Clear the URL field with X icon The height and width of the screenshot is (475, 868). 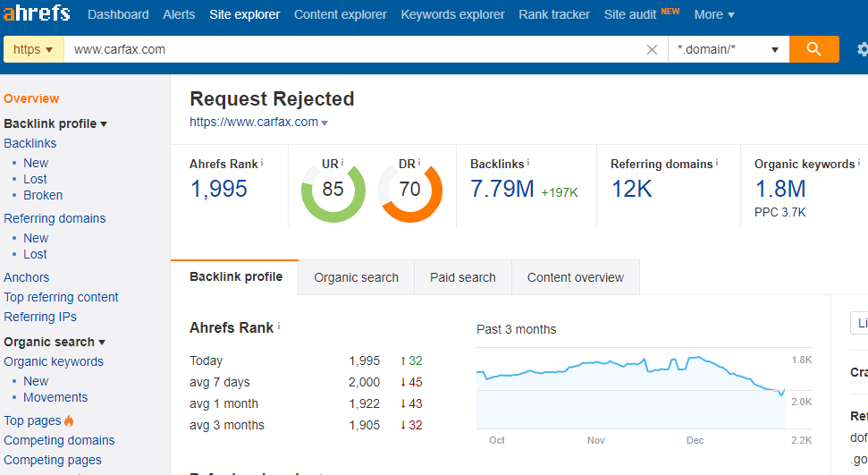pos(652,49)
